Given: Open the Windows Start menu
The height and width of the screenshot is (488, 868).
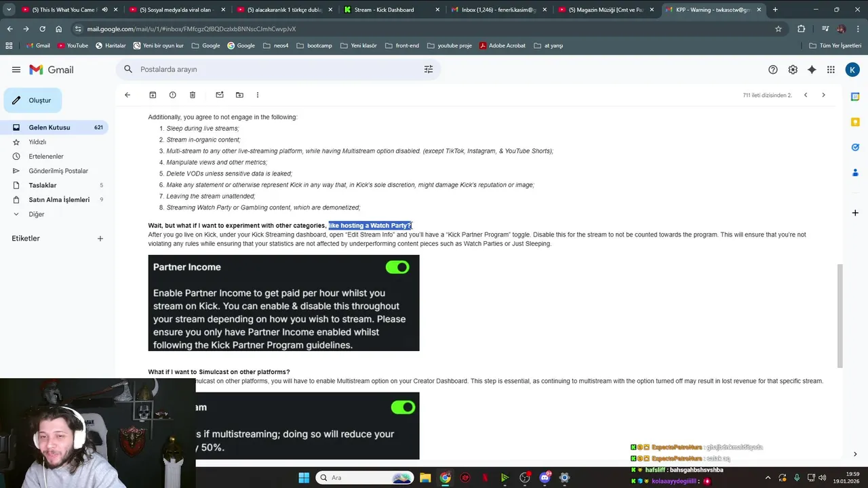Looking at the screenshot, I should point(304,478).
